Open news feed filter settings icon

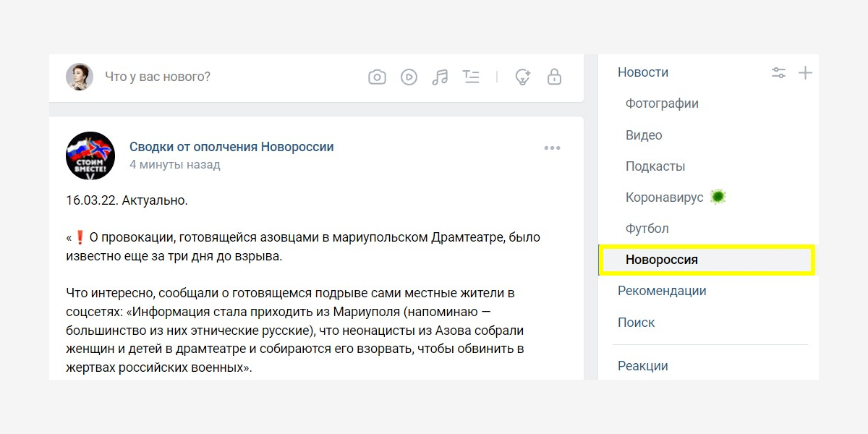pos(778,72)
